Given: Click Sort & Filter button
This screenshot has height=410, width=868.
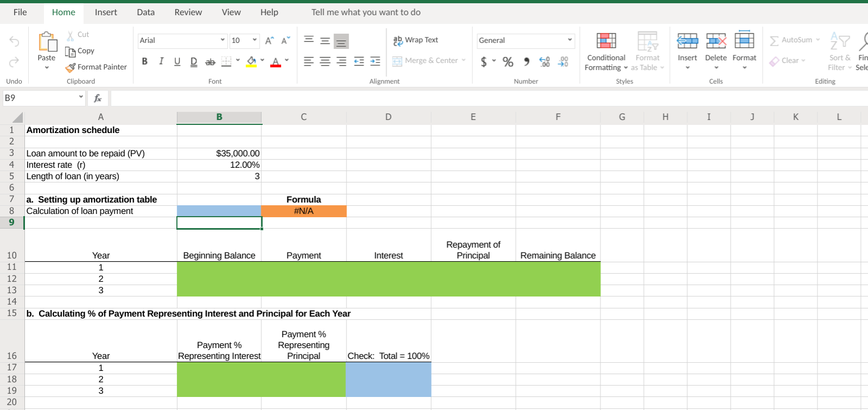Looking at the screenshot, I should click(840, 52).
